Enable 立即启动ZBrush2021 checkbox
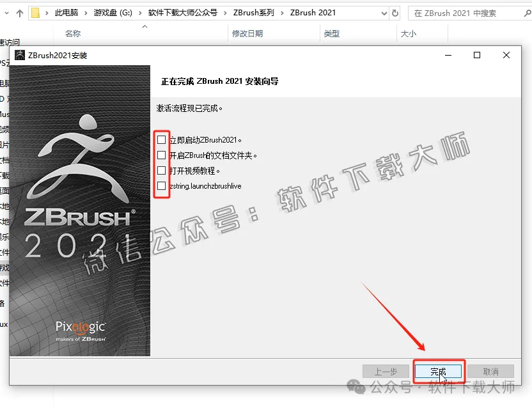The width and height of the screenshot is (532, 408). 161,139
